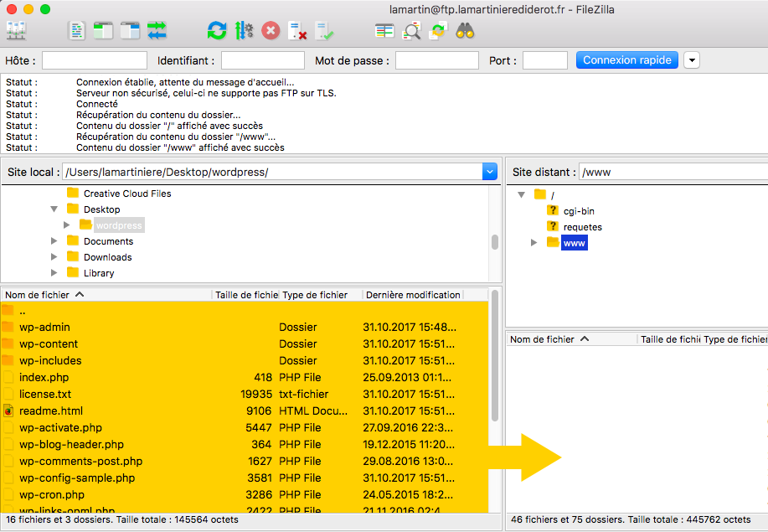Screen dimensions: 768x532
Task: Toggle remote directory tree view
Action: 130,32
